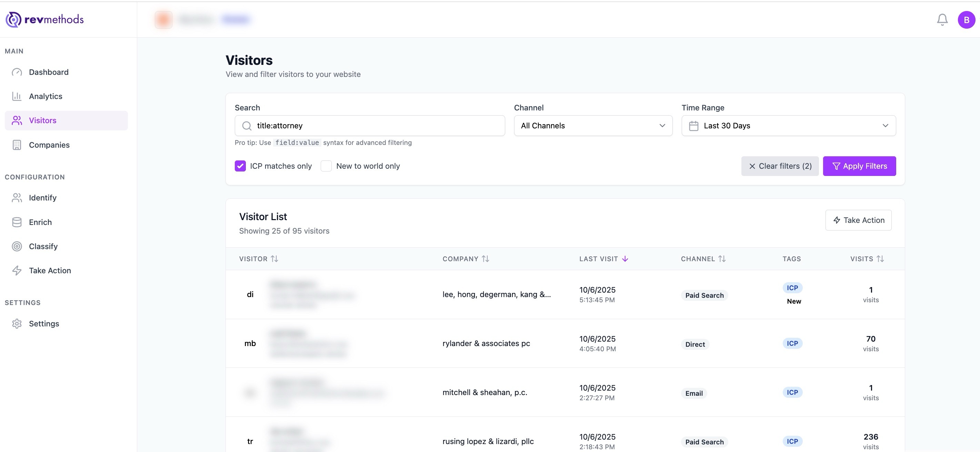Click the notification bell icon

[x=942, y=19]
